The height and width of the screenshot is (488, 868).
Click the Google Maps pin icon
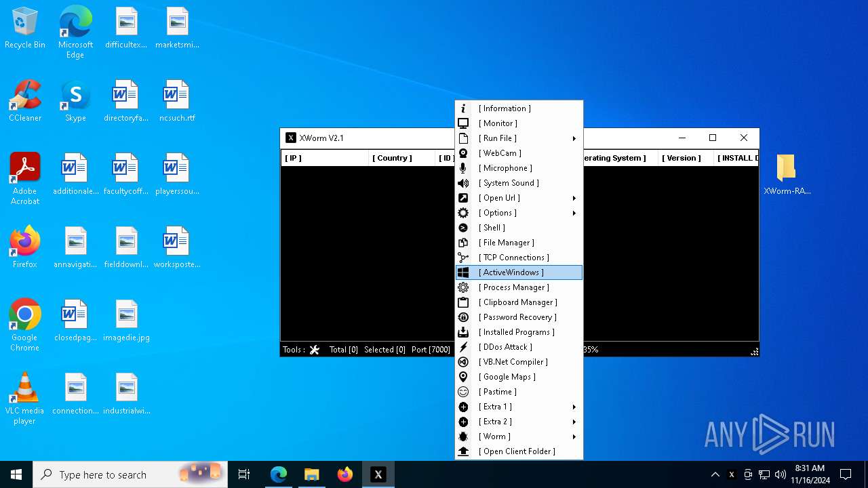(463, 377)
